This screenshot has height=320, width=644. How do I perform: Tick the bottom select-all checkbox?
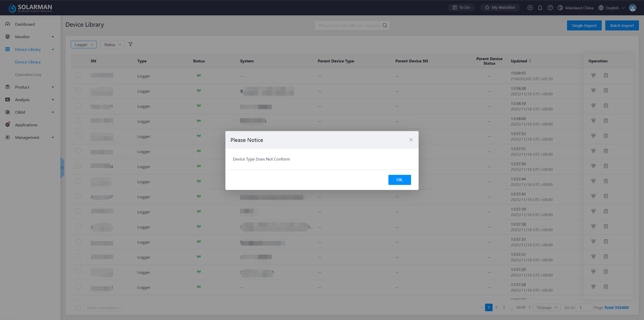[x=78, y=308]
